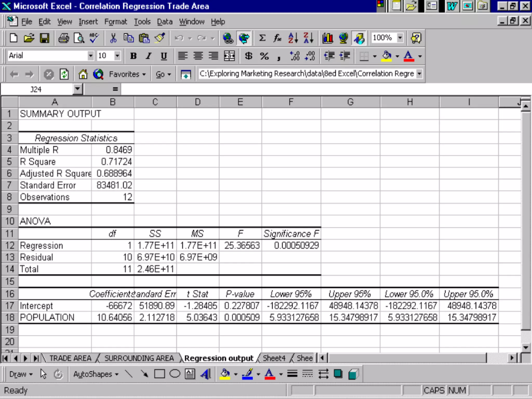
Task: Open the File menu
Action: [x=26, y=22]
